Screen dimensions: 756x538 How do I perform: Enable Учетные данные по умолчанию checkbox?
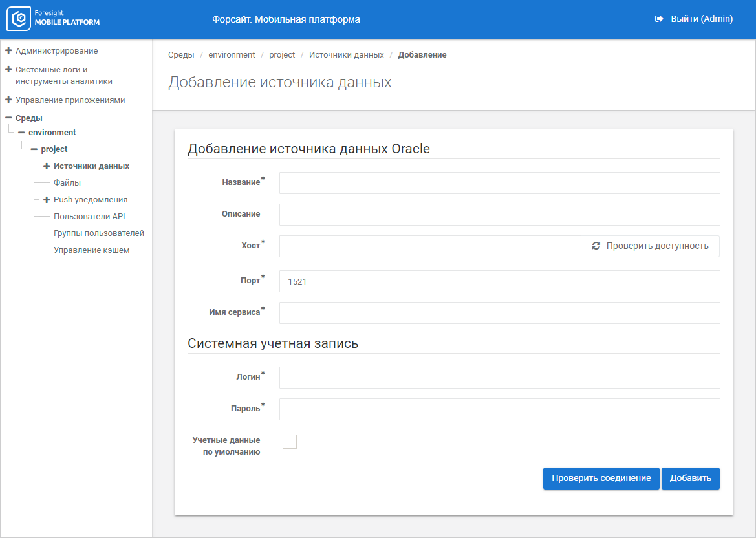[x=290, y=442]
